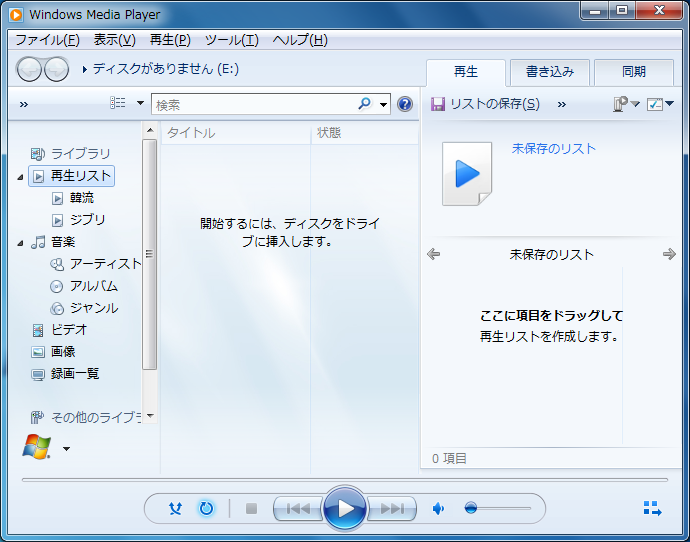Open the 韓流 playlist
This screenshot has width=690, height=542.
click(73, 198)
